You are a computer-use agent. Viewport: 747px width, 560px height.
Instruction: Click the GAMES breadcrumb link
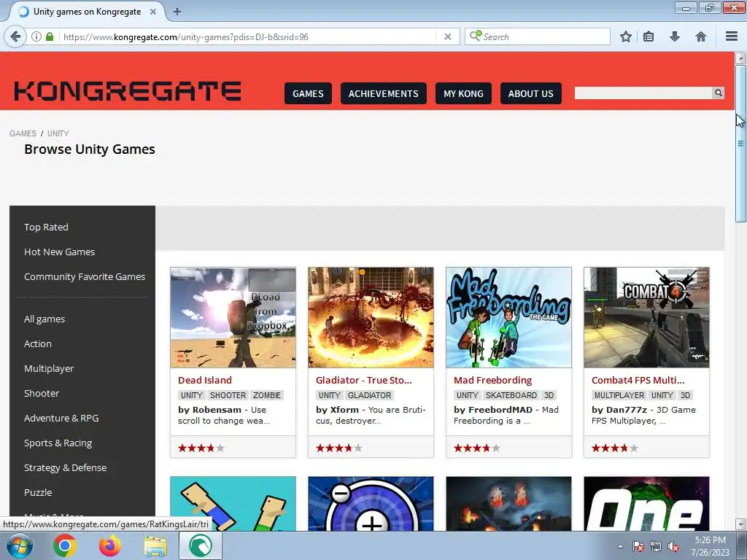pos(23,133)
